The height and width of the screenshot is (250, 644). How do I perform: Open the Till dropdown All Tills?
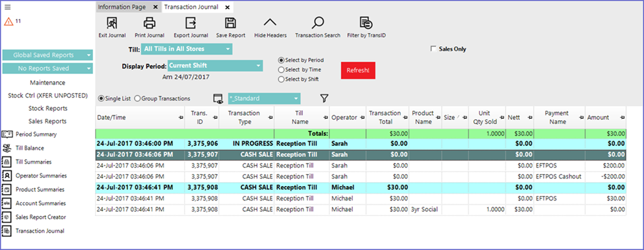pos(187,49)
